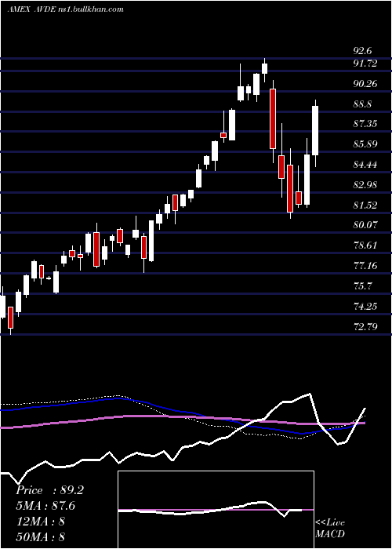Viewport: 392px width, 549px height.
Task: Select the 82.98 price axis label
Action: pyautogui.click(x=365, y=184)
